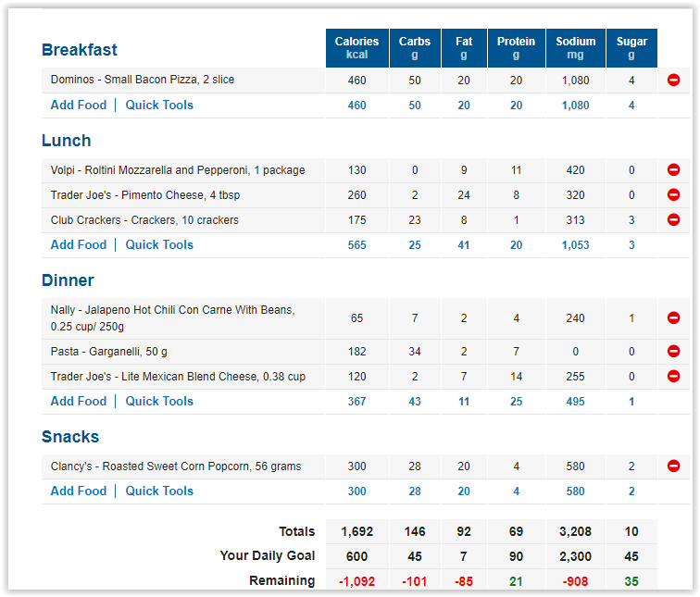
Task: Remove Trader Joe's Pimento Cheese entry
Action: click(x=673, y=195)
